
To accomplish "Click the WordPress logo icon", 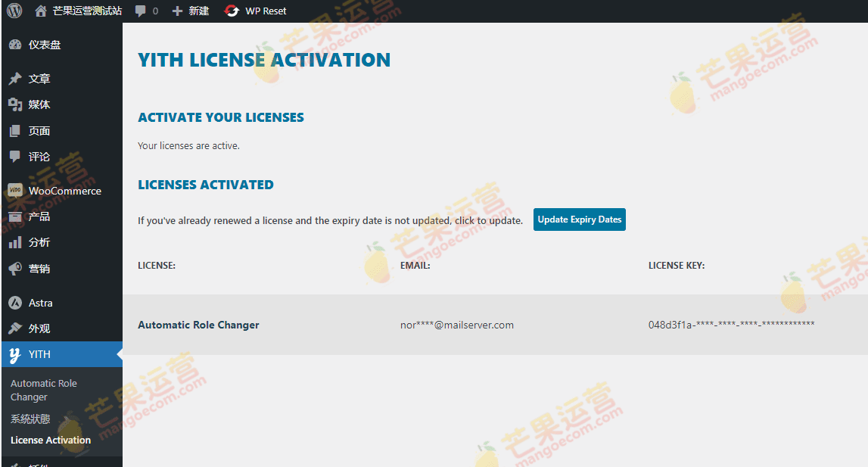I will pyautogui.click(x=14, y=11).
